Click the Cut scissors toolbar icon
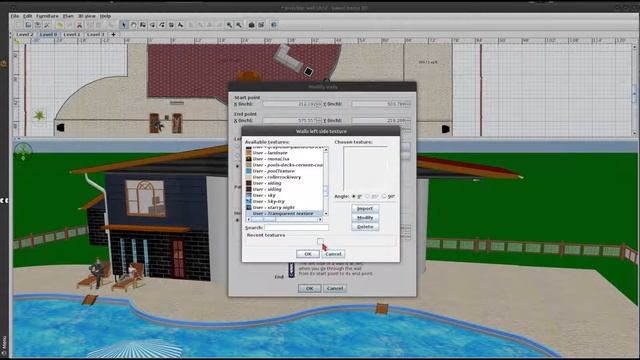The width and height of the screenshot is (640, 360). click(x=79, y=25)
